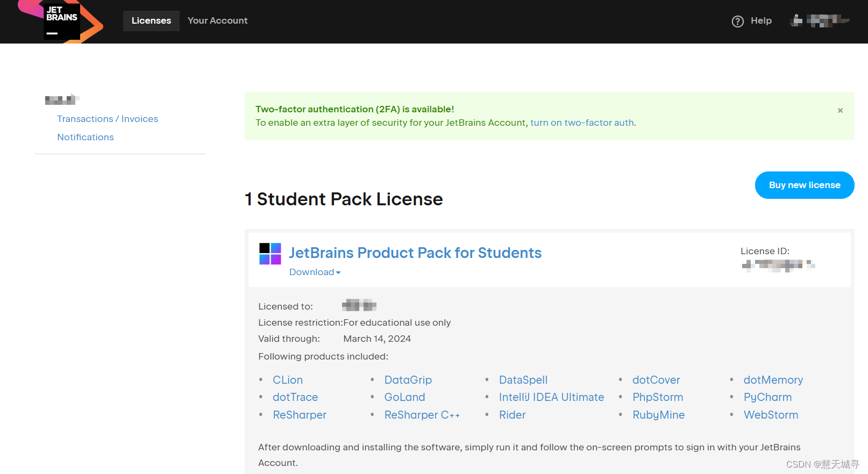Dismiss the 2FA notice with X
Viewport: 868px width, 474px height.
tap(840, 110)
